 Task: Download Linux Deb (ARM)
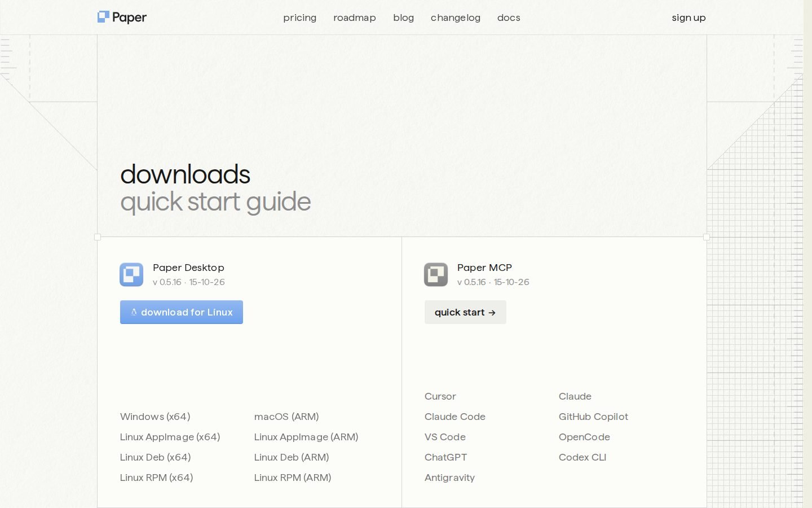click(292, 457)
